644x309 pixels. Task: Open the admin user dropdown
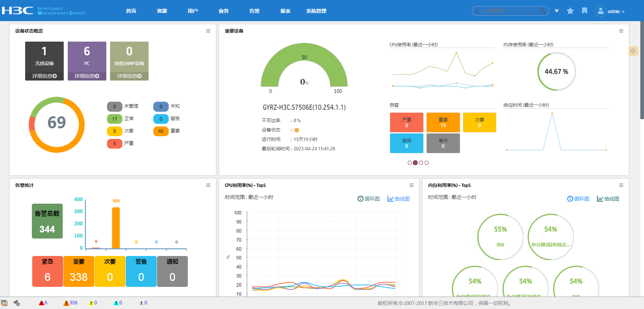click(616, 11)
